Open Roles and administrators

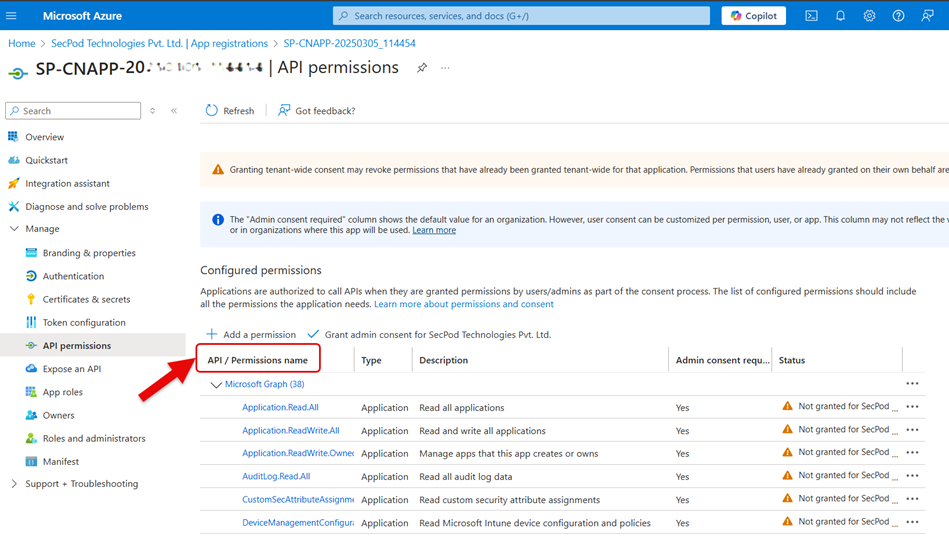coord(94,439)
